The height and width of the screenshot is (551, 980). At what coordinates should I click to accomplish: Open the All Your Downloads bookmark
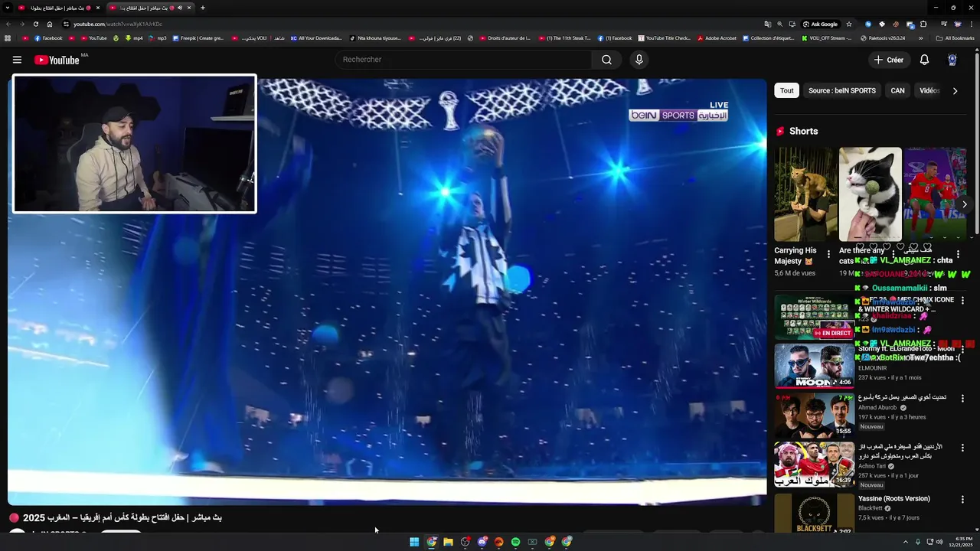click(315, 37)
